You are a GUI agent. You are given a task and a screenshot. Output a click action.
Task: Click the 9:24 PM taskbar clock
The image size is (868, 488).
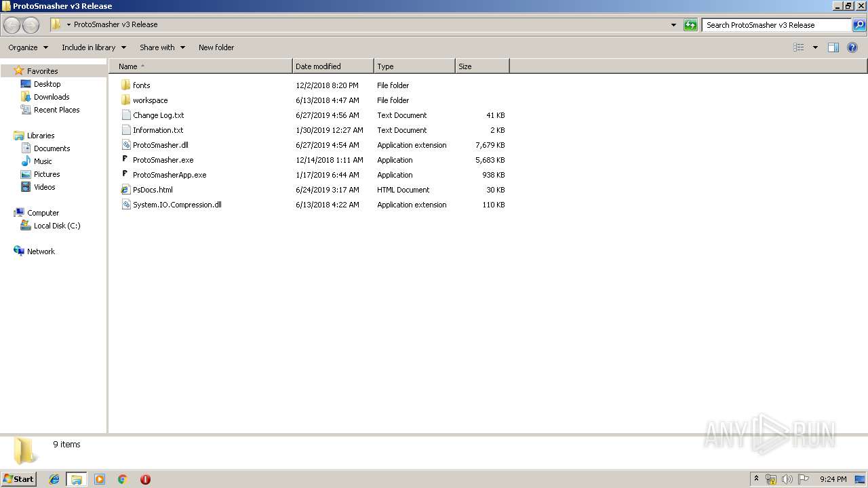pos(833,479)
